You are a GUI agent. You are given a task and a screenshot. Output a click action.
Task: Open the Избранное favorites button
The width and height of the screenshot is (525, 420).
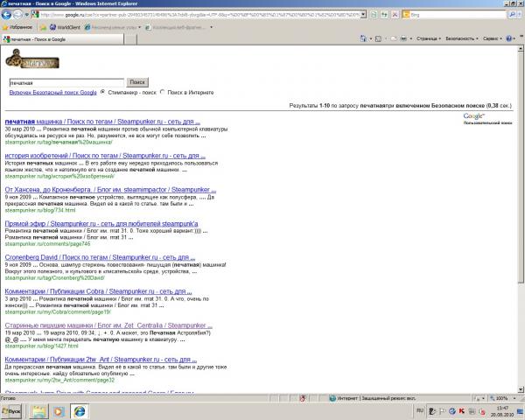tap(17, 27)
